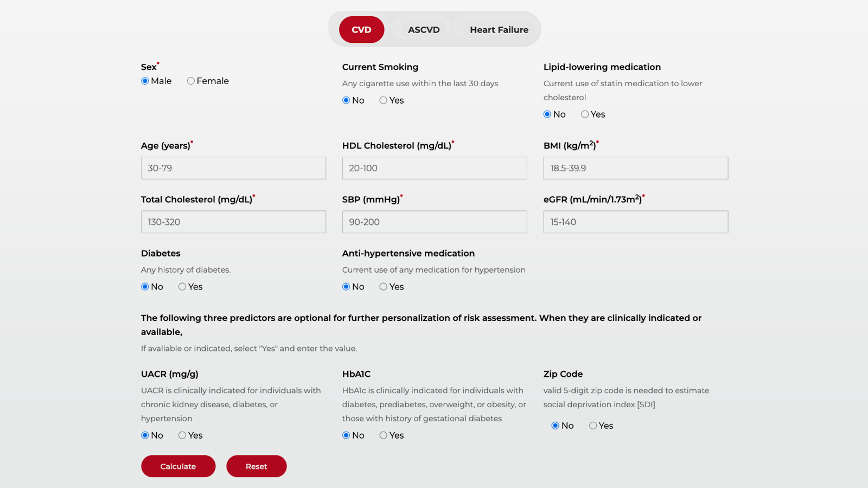The image size is (868, 488).
Task: Select Female for Sex
Action: click(191, 81)
